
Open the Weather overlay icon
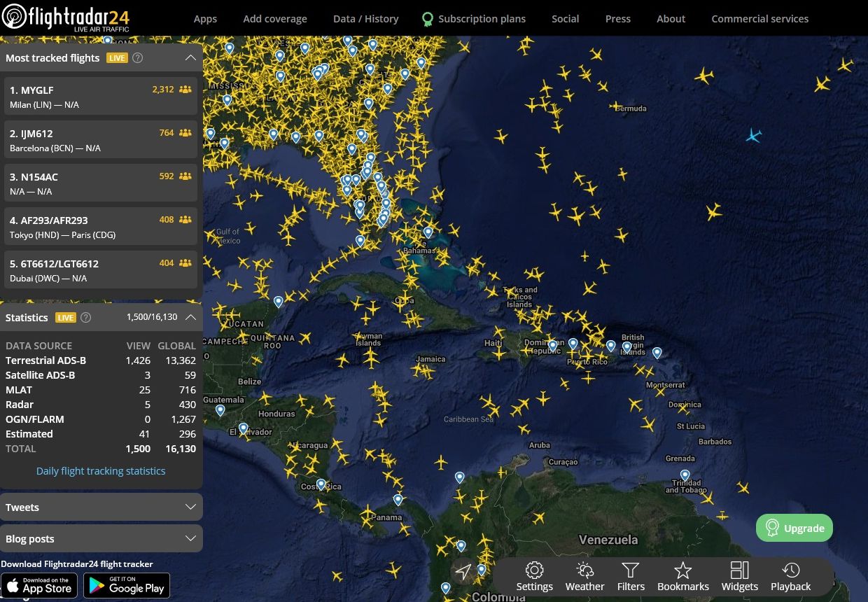[x=584, y=570]
